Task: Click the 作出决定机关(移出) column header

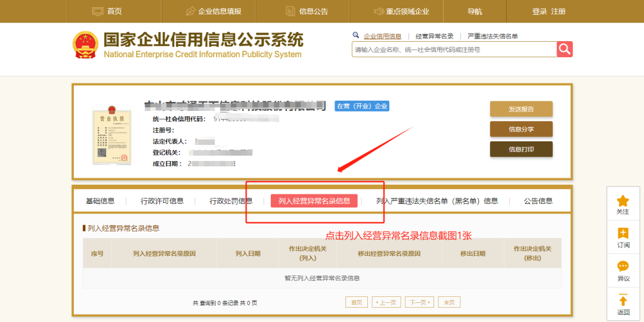Action: point(532,253)
